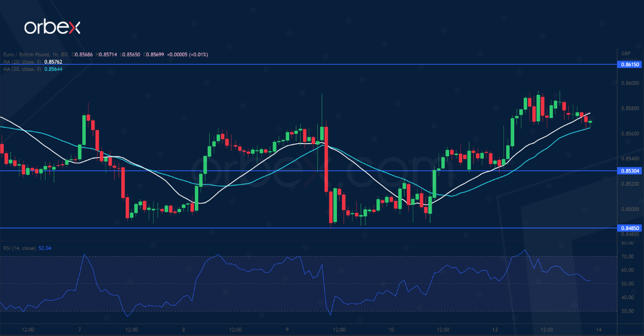644x336 pixels.
Task: Click the day 14 time axis label
Action: point(599,330)
